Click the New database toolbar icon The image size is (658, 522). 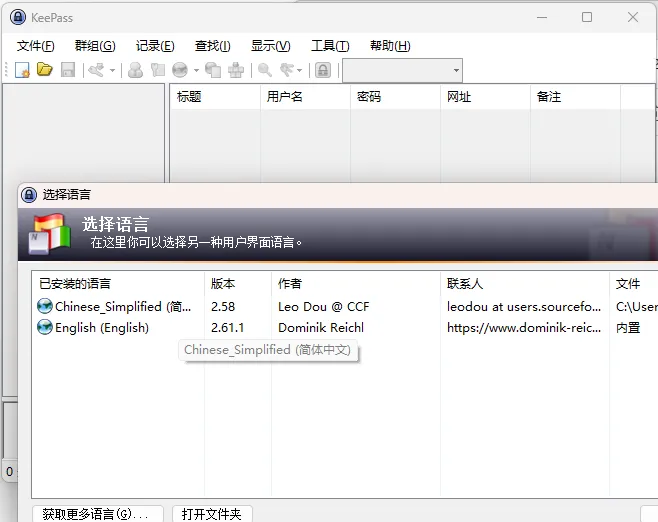(x=22, y=70)
